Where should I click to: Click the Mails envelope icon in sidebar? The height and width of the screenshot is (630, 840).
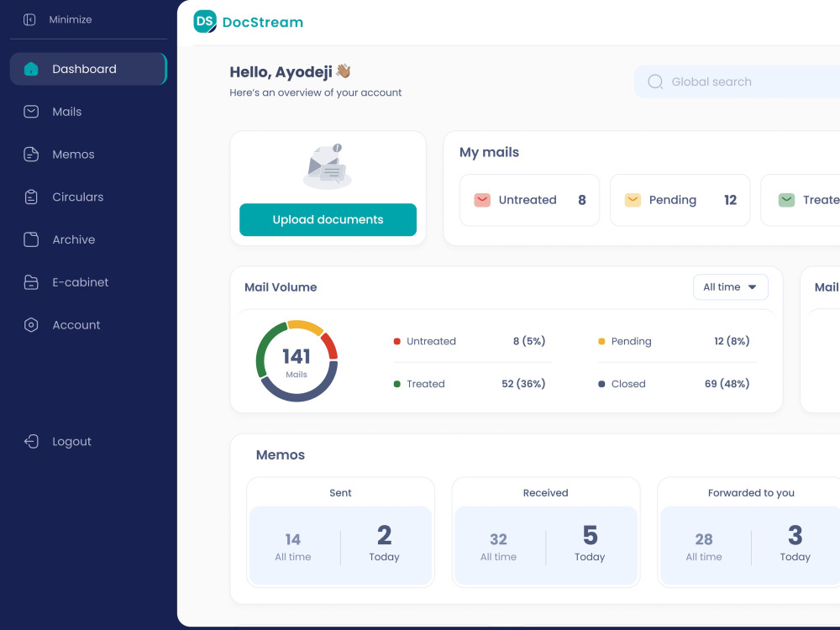click(31, 112)
